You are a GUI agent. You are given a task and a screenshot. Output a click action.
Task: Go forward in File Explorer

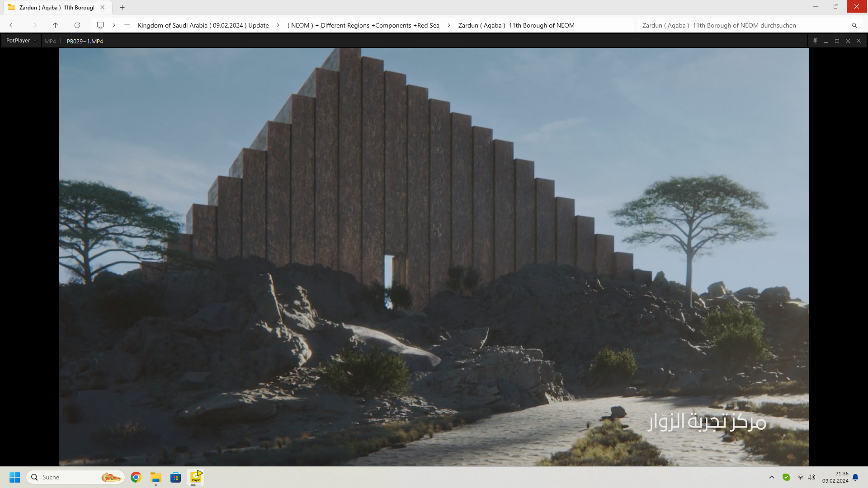pyautogui.click(x=34, y=25)
